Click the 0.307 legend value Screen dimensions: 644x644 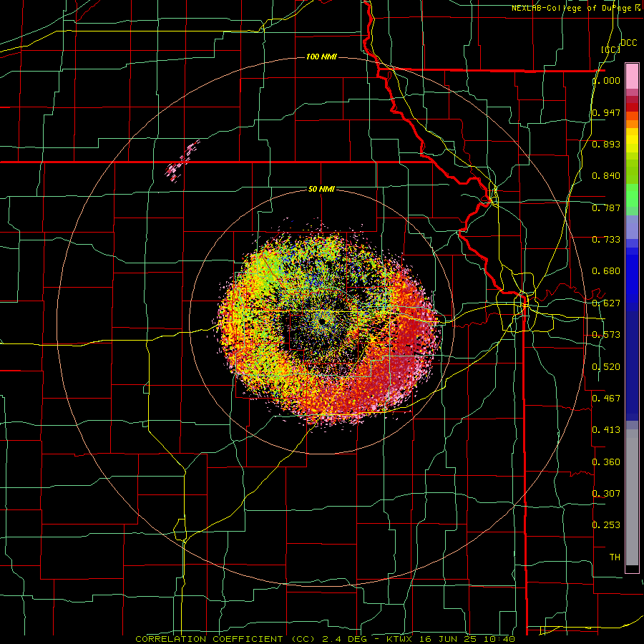(606, 493)
